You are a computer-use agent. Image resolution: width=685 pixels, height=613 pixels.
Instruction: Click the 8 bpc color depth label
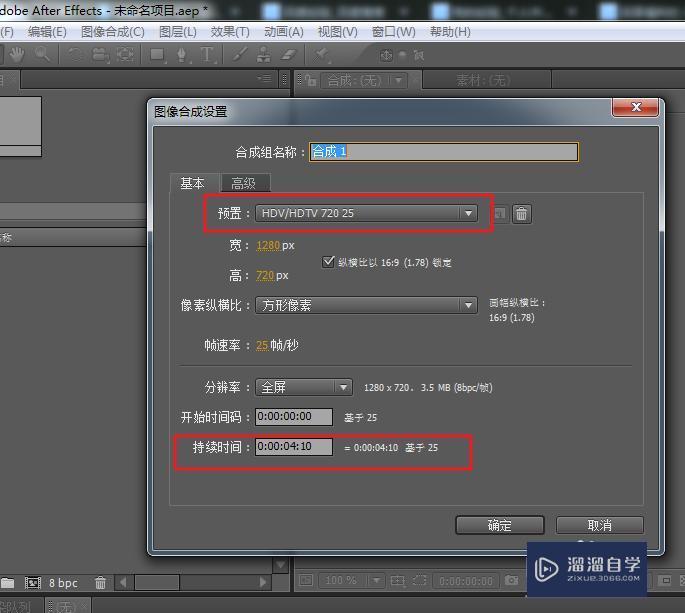click(63, 583)
